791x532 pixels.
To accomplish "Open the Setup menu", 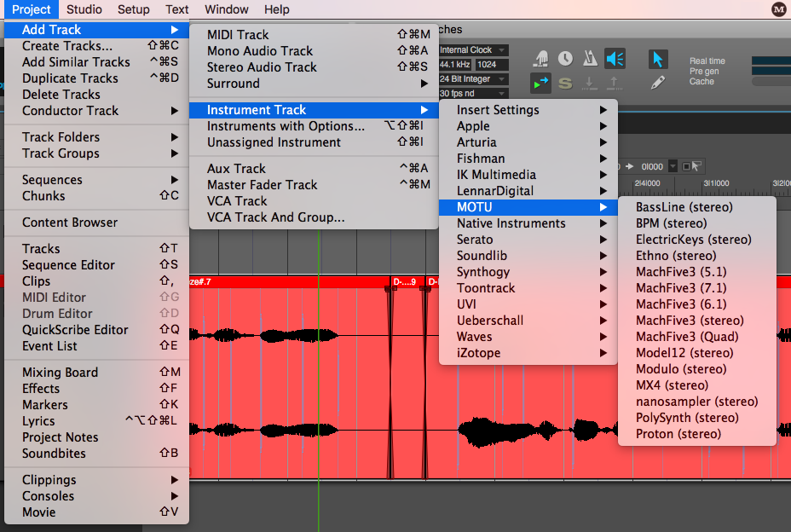I will pos(133,9).
